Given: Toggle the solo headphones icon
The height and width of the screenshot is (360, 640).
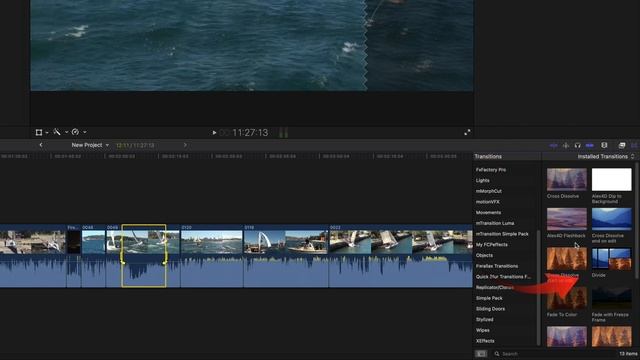Looking at the screenshot, I should (577, 145).
